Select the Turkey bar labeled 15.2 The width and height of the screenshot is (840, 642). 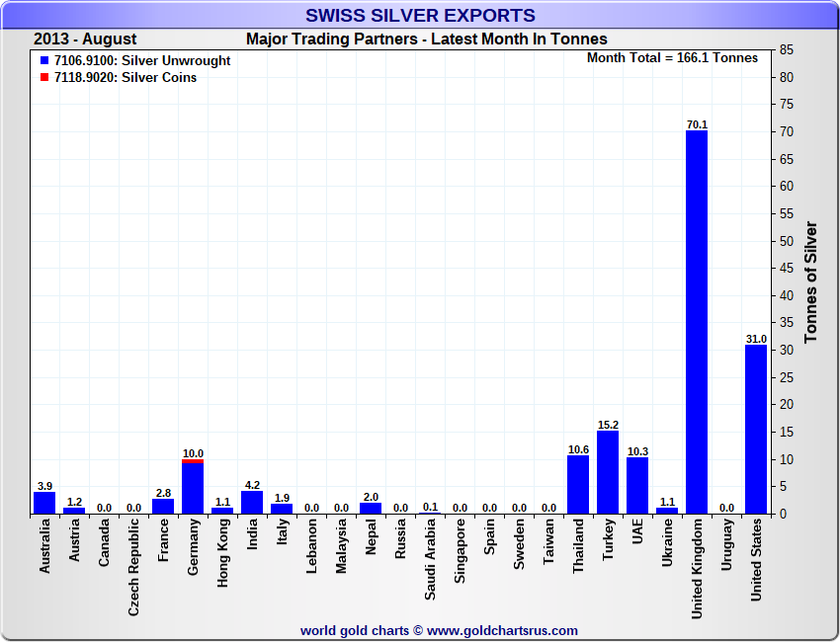[608, 472]
